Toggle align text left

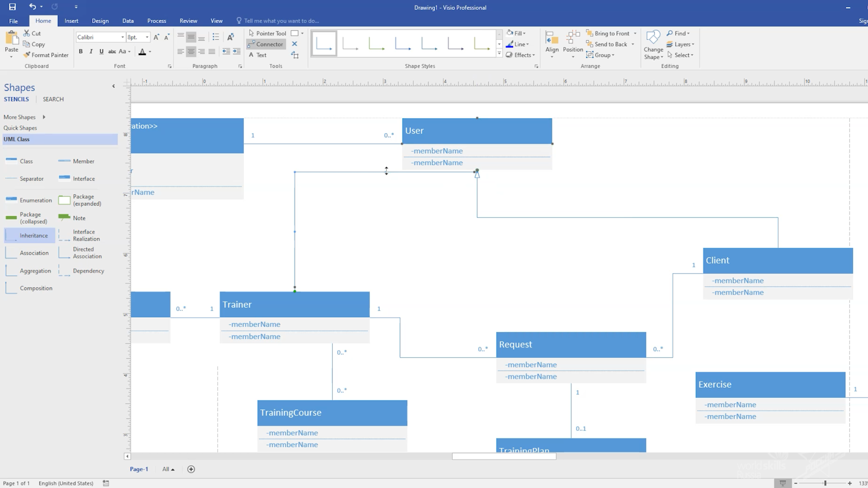180,52
